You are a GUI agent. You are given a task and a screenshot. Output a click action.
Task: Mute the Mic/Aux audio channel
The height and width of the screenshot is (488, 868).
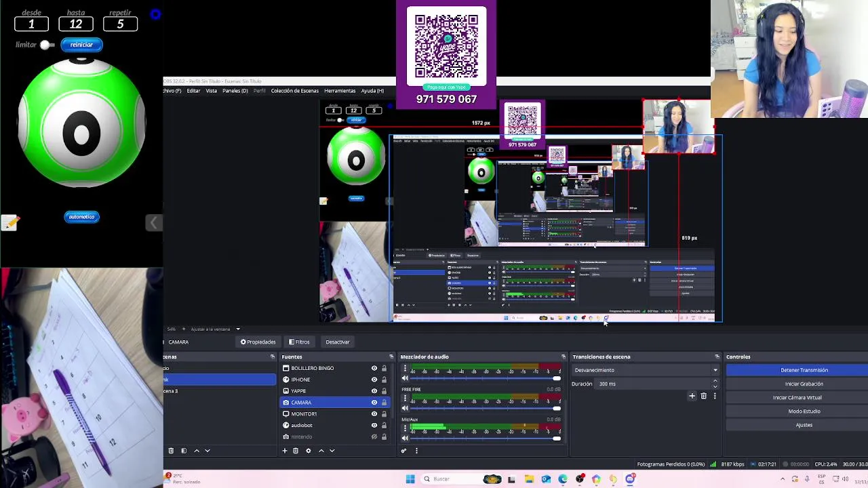click(x=405, y=438)
